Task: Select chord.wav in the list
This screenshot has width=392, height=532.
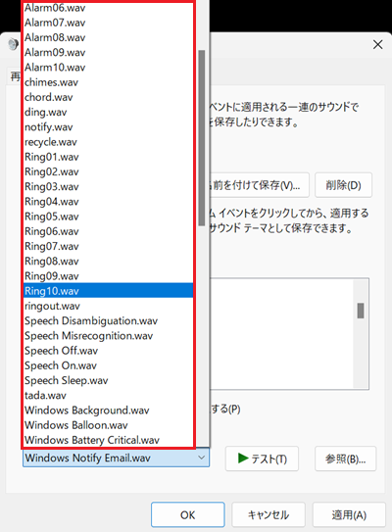Action: [x=109, y=97]
